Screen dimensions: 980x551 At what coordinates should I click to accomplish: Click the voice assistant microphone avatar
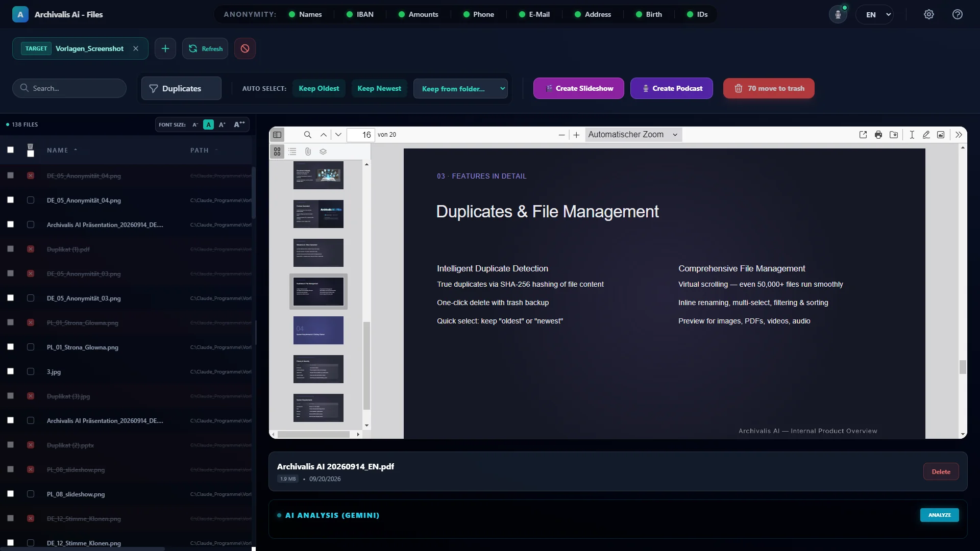coord(838,14)
